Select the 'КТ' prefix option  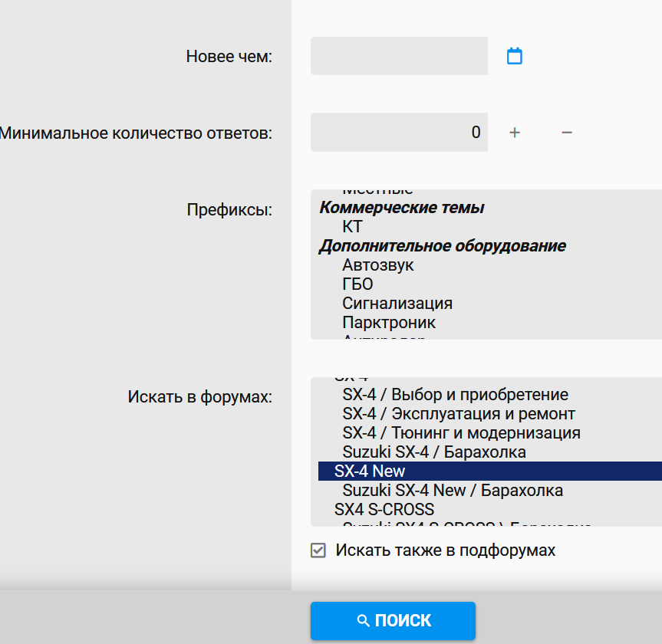point(352,227)
